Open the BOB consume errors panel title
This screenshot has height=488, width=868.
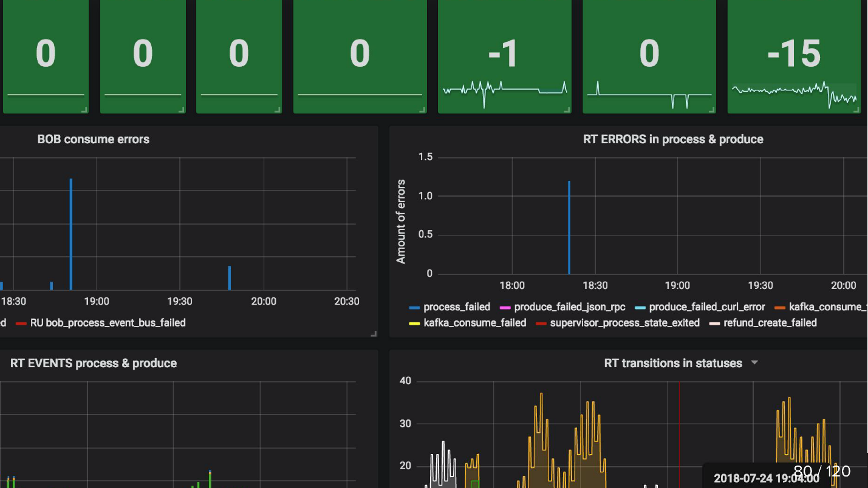point(94,139)
